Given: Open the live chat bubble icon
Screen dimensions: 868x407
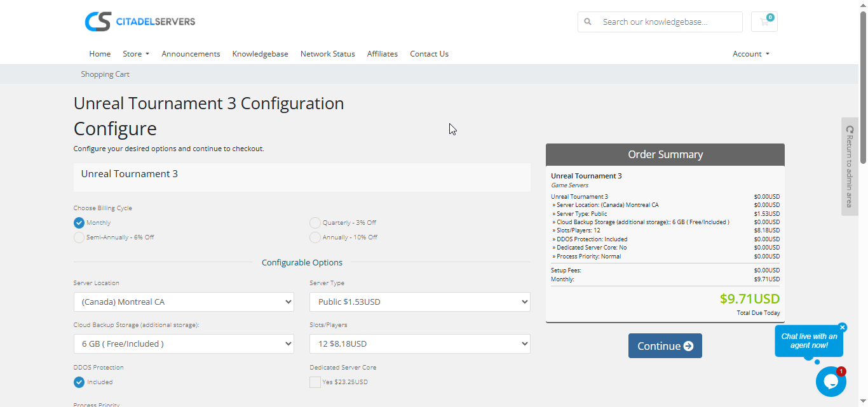Looking at the screenshot, I should (x=831, y=382).
